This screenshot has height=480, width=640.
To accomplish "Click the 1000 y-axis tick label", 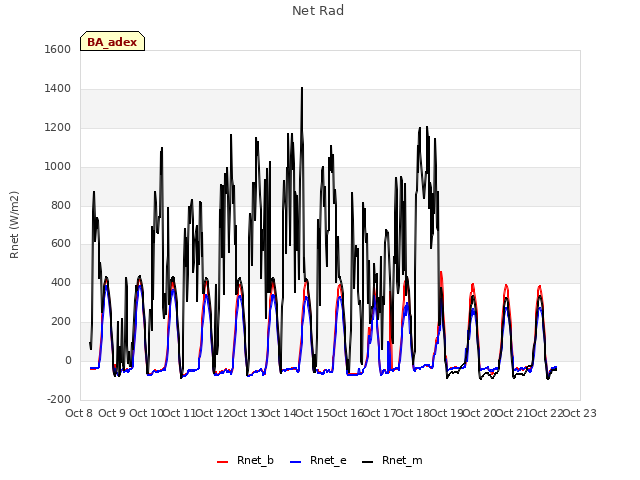I will pos(58,167).
